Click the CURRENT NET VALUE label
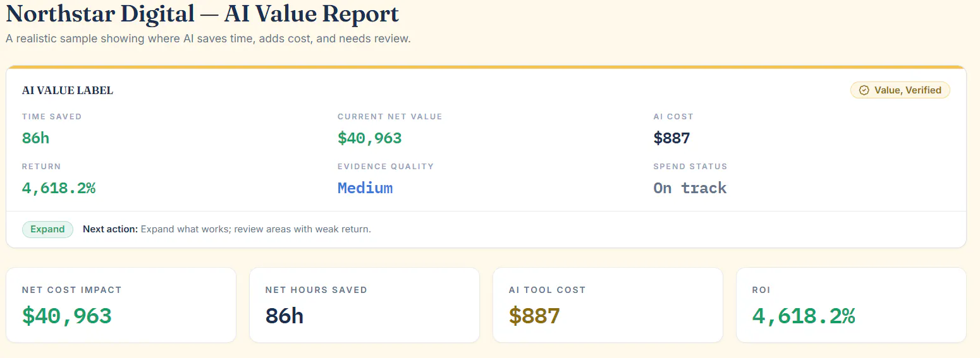Viewport: 980px width, 358px height. pyautogui.click(x=390, y=117)
